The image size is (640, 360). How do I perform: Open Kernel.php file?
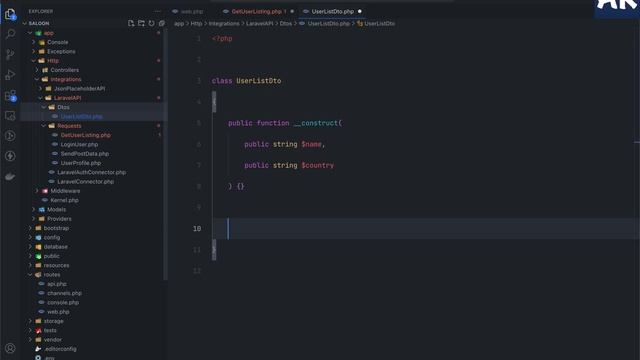64,200
